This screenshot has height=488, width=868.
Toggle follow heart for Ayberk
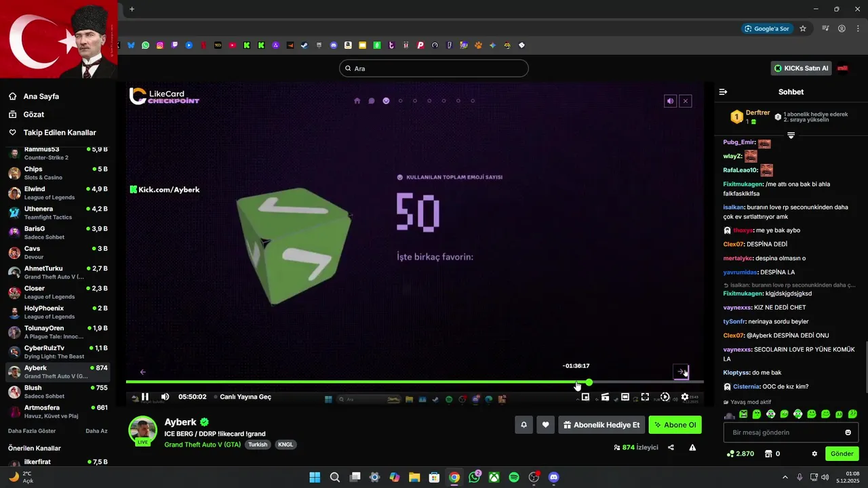coord(545,425)
